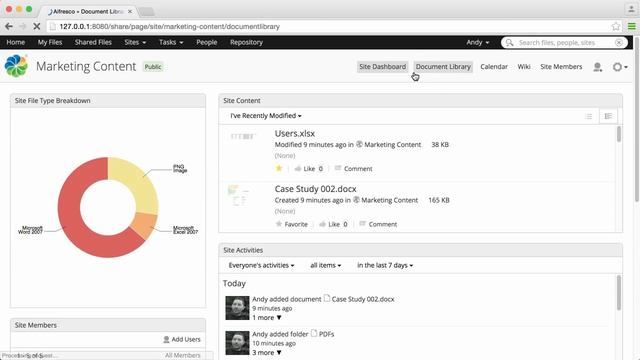Screen dimensions: 640x360
Task: Click the forward navigation arrow
Action: tap(22, 26)
